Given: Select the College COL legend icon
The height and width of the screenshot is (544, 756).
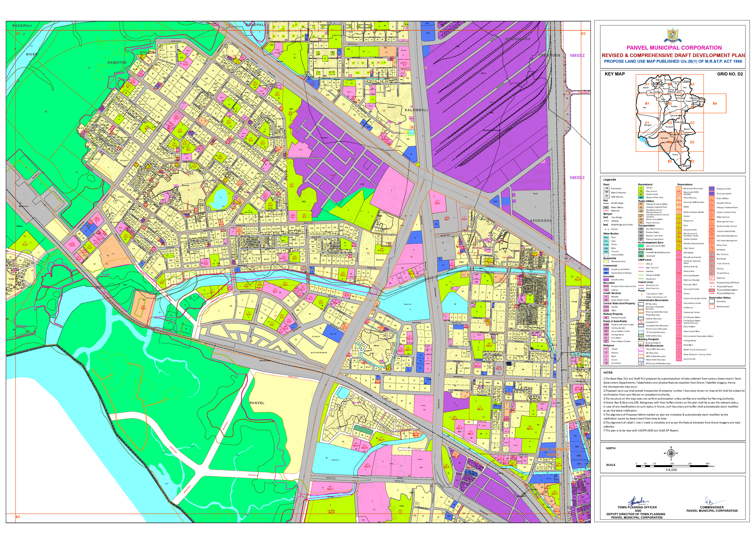Looking at the screenshot, I should coord(606,290).
